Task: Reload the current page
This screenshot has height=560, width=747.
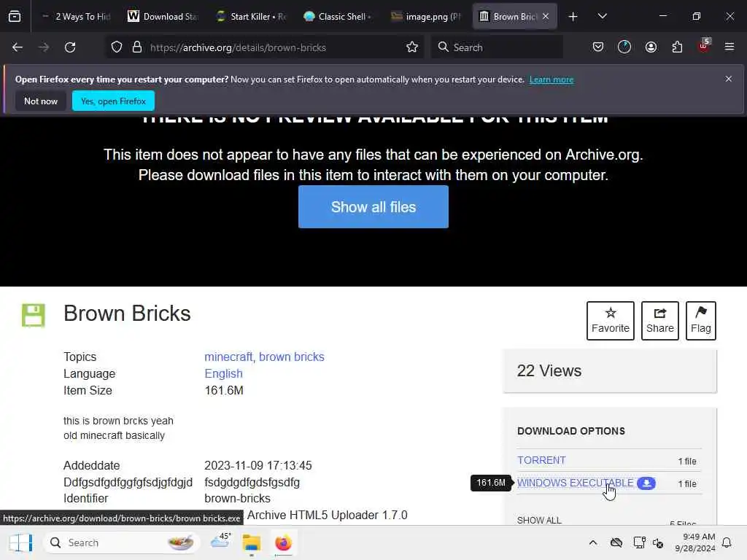Action: (70, 47)
